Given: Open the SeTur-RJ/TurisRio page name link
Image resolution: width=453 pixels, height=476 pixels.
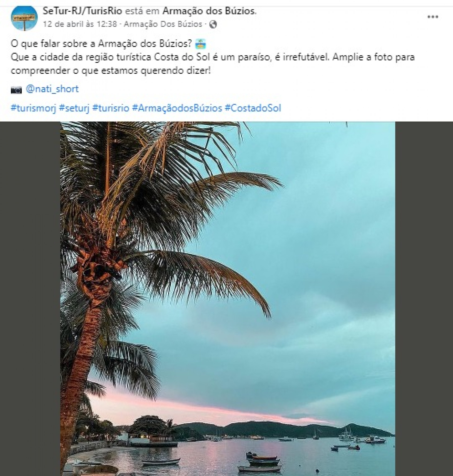Looking at the screenshot, I should 82,11.
